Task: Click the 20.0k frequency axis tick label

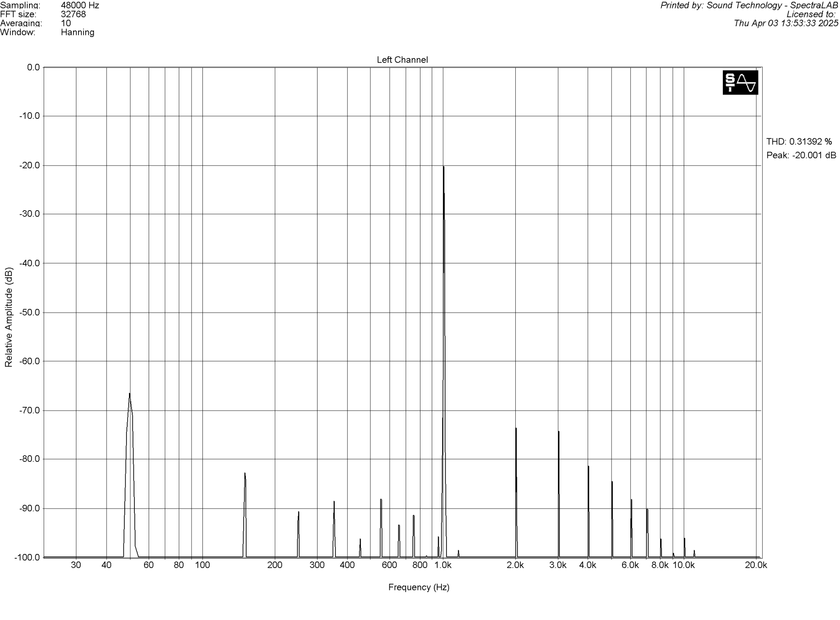Action: pos(756,565)
